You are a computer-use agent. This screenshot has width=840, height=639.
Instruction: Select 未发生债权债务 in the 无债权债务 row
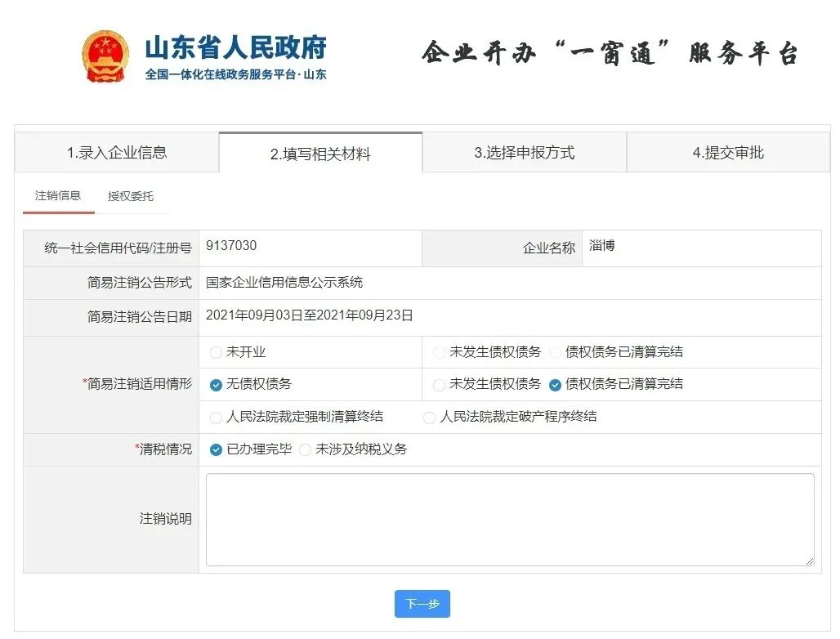click(x=439, y=385)
